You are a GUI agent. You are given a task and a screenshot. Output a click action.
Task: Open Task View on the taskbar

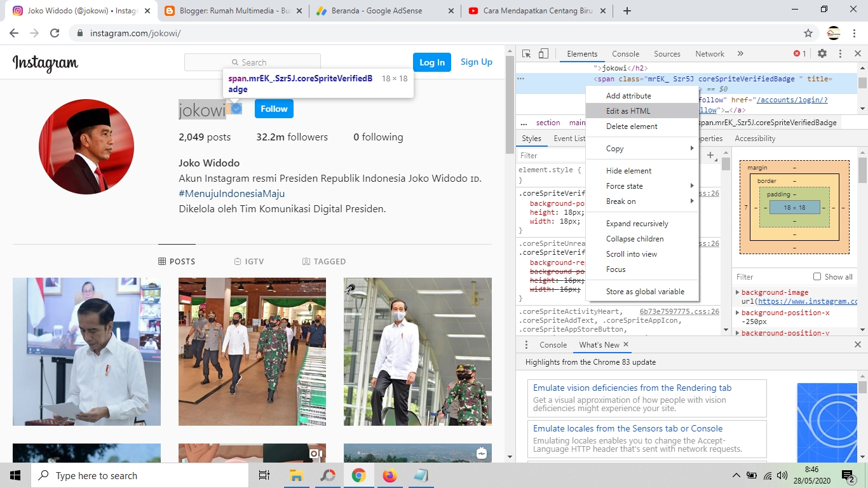click(x=264, y=475)
